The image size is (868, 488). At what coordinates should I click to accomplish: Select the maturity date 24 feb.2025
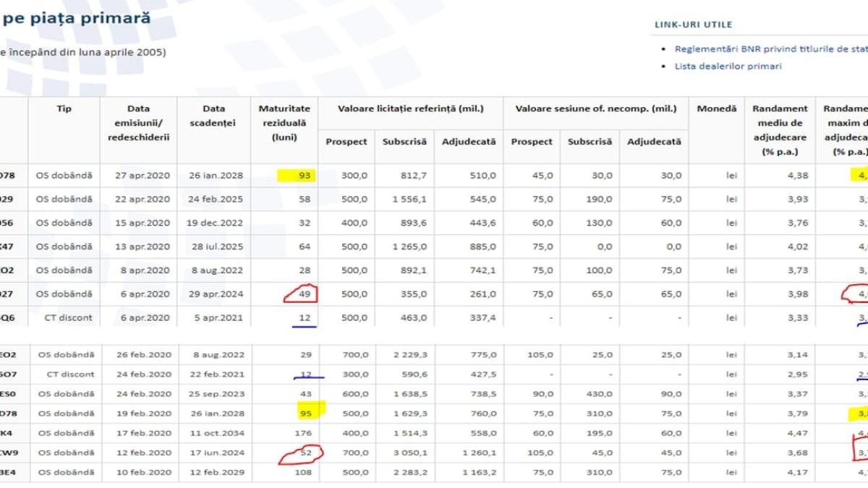pyautogui.click(x=213, y=199)
